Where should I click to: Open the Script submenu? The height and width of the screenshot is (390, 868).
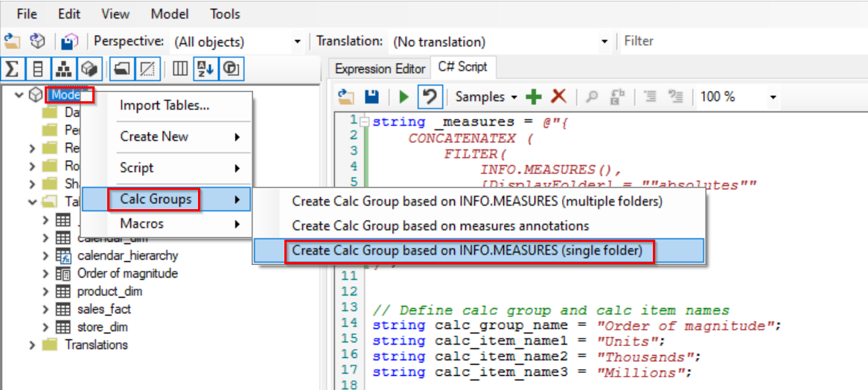point(166,167)
